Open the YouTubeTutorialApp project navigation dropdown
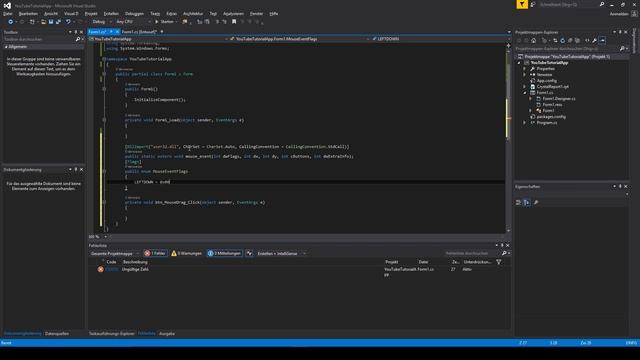 click(x=158, y=39)
